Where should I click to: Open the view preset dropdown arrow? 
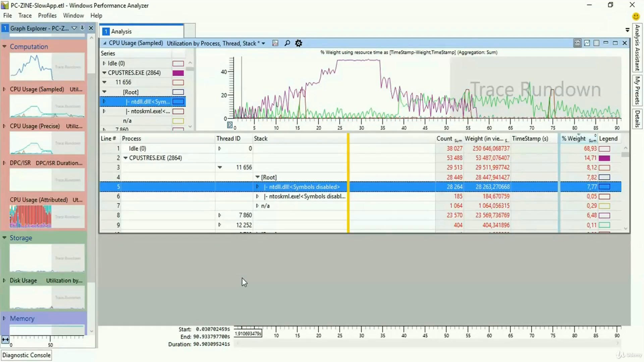point(263,44)
